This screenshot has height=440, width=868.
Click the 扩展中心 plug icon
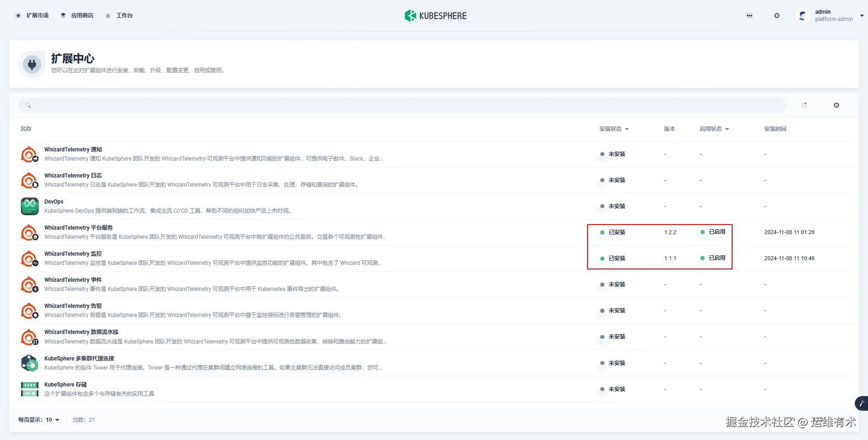32,64
